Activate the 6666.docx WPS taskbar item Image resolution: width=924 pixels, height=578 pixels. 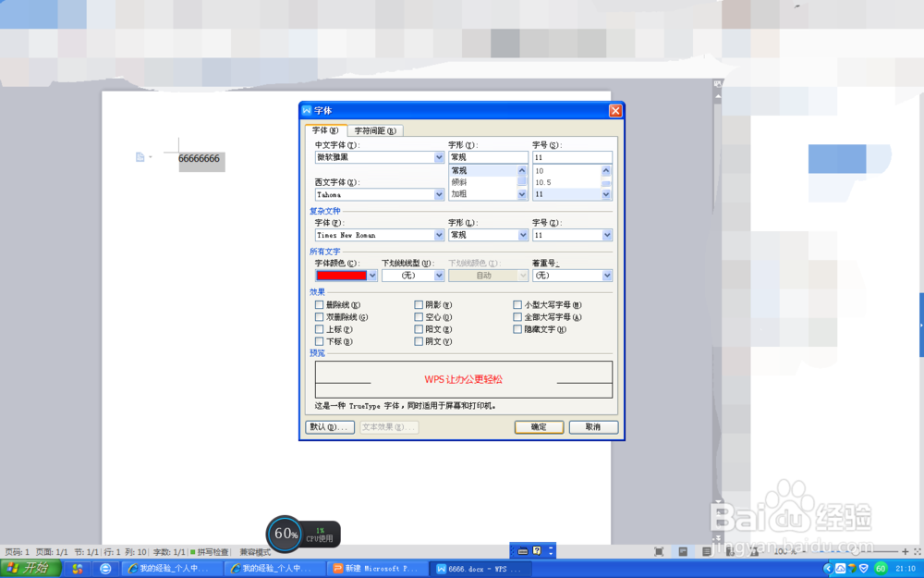pos(480,569)
